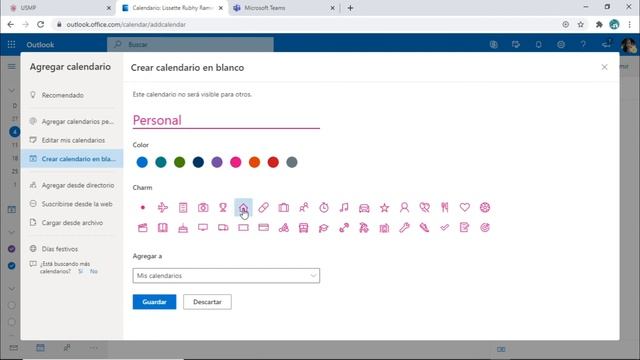
Task: Pick the dark navy calendar color
Action: (x=198, y=162)
